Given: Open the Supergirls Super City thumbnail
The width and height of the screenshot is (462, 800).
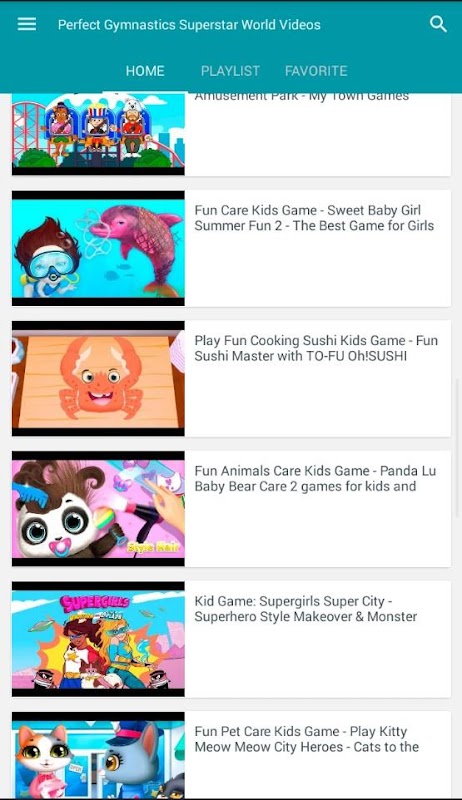Looking at the screenshot, I should pos(98,639).
